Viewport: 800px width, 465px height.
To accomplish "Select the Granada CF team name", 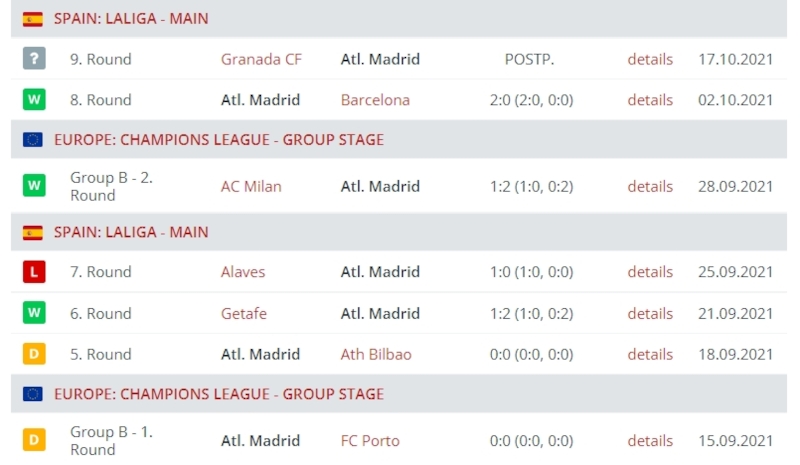I will (261, 59).
